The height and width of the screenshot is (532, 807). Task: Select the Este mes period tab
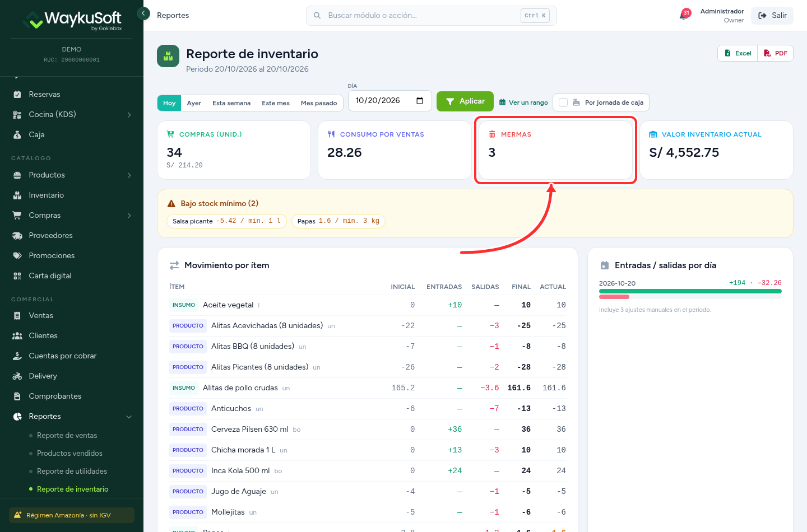click(276, 103)
